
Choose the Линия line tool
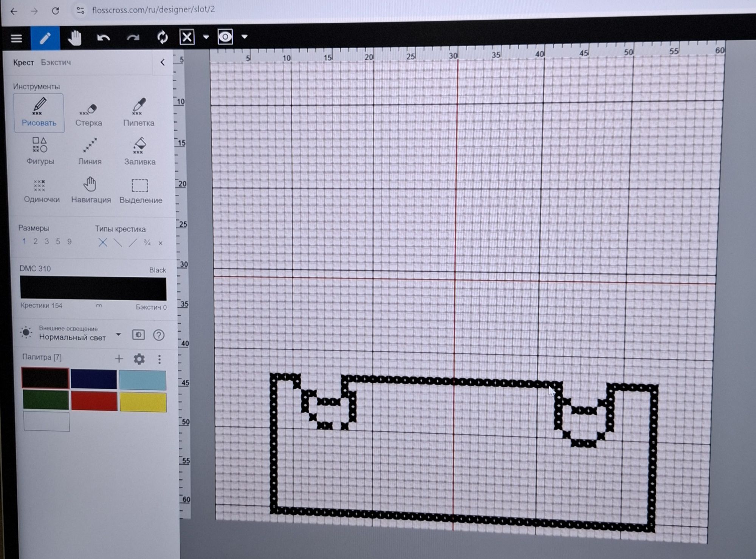(x=90, y=151)
